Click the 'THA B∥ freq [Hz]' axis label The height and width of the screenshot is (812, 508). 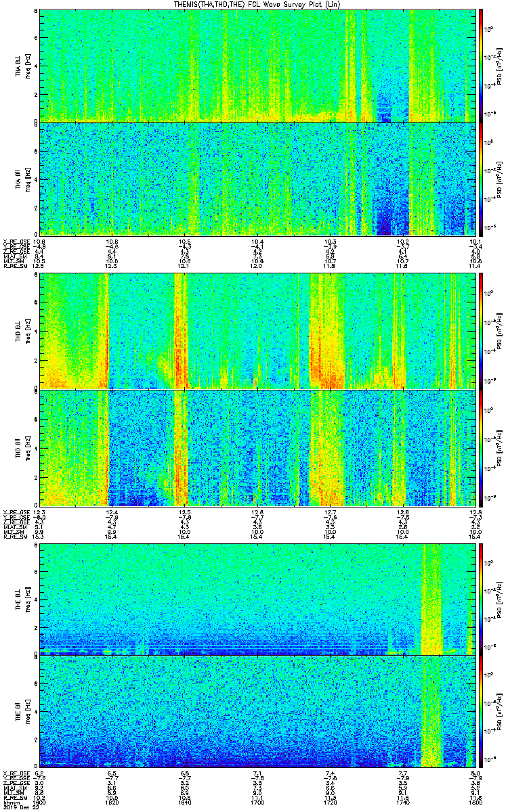pyautogui.click(x=22, y=179)
